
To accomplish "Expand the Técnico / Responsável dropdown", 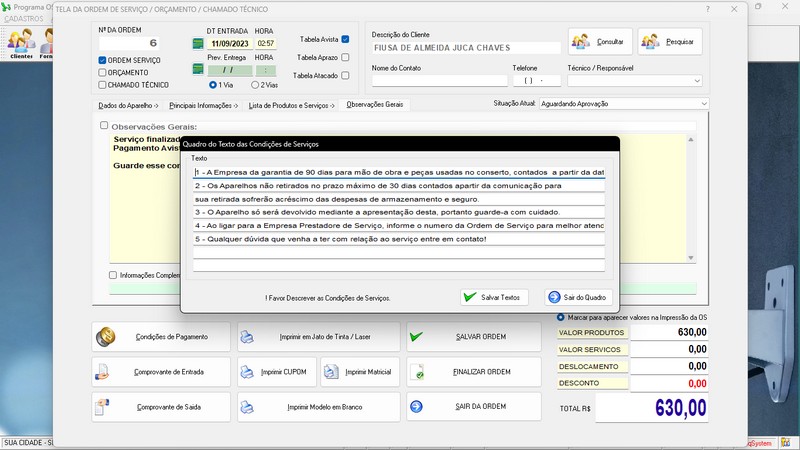I will tap(697, 81).
